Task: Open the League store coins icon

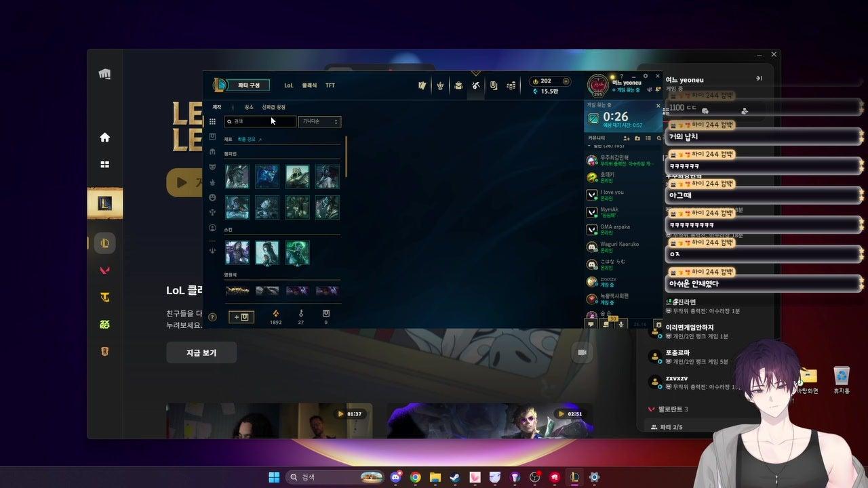Action: (x=511, y=85)
